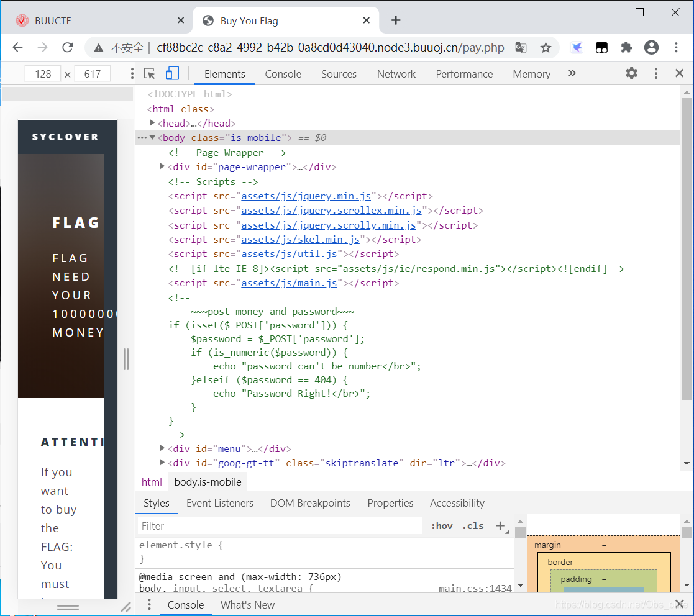Image resolution: width=694 pixels, height=616 pixels.
Task: Bookmark this page with the star icon
Action: click(x=546, y=48)
